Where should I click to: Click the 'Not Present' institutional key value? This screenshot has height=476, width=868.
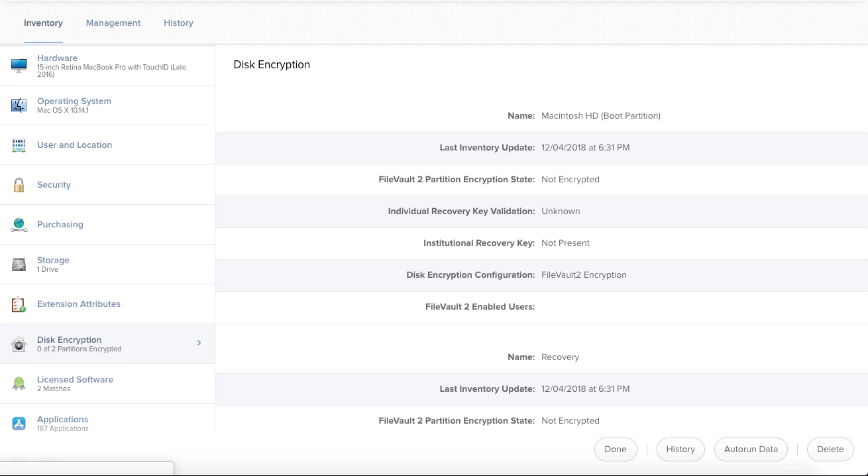(x=565, y=243)
